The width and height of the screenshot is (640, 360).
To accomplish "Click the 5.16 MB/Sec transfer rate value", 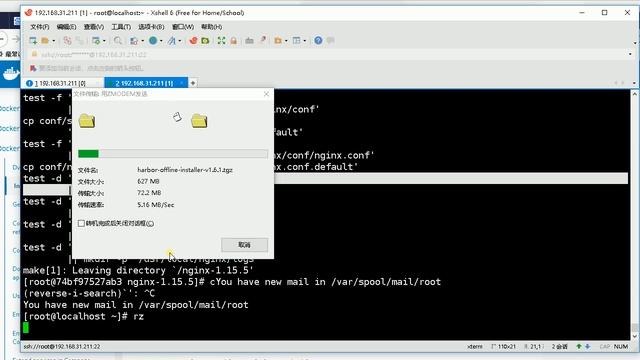I will click(x=156, y=205).
